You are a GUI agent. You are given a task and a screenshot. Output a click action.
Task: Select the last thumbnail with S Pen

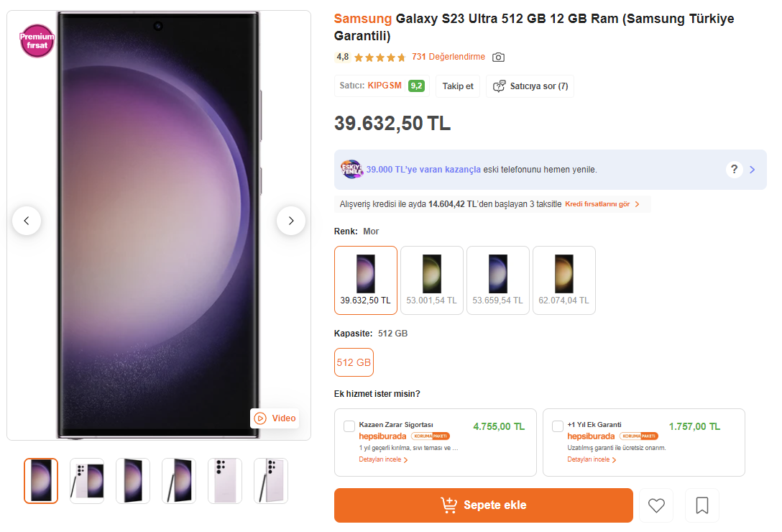[271, 480]
